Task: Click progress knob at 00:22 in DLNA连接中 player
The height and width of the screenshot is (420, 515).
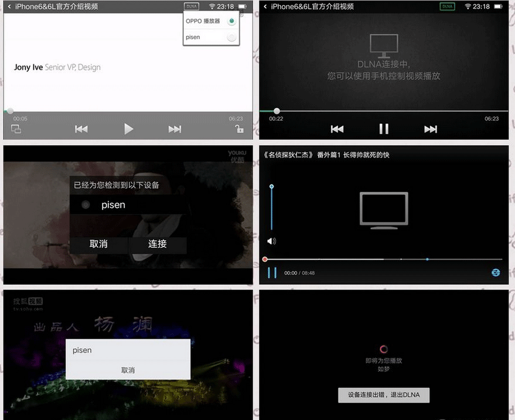Action: coord(277,111)
